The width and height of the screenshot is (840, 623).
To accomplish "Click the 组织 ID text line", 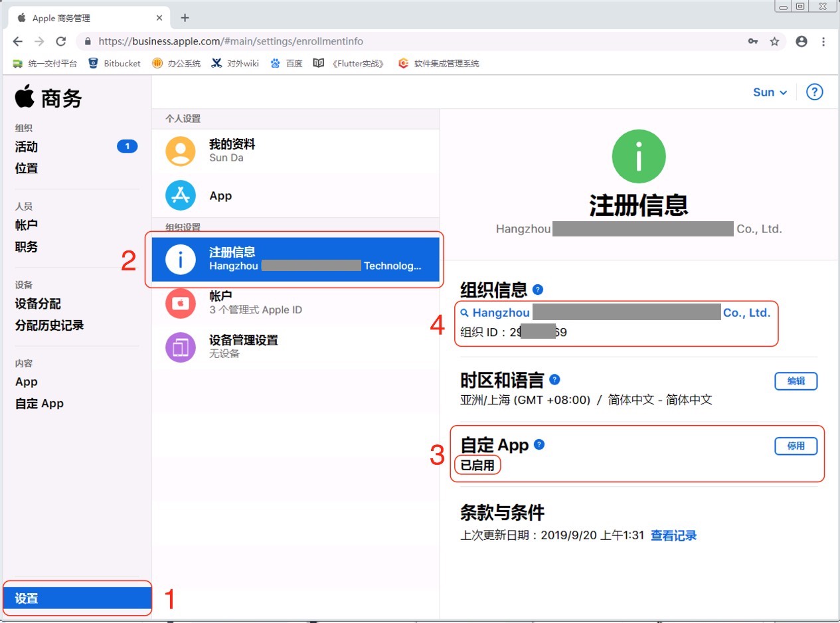I will coord(514,332).
